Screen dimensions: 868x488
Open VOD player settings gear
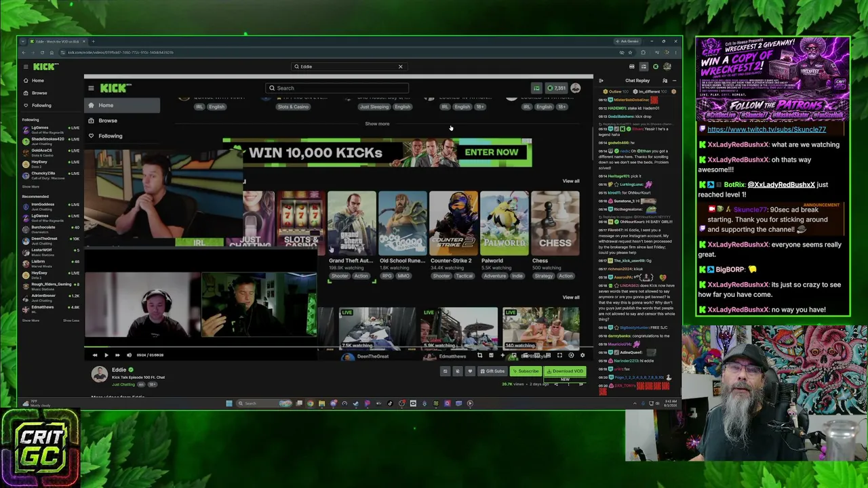pyautogui.click(x=582, y=355)
